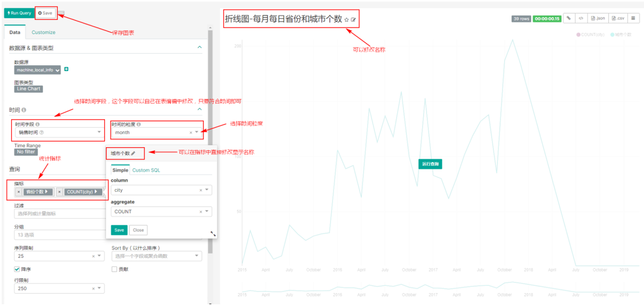Collapse the 时间 section chevron
644x306 pixels.
click(x=200, y=109)
